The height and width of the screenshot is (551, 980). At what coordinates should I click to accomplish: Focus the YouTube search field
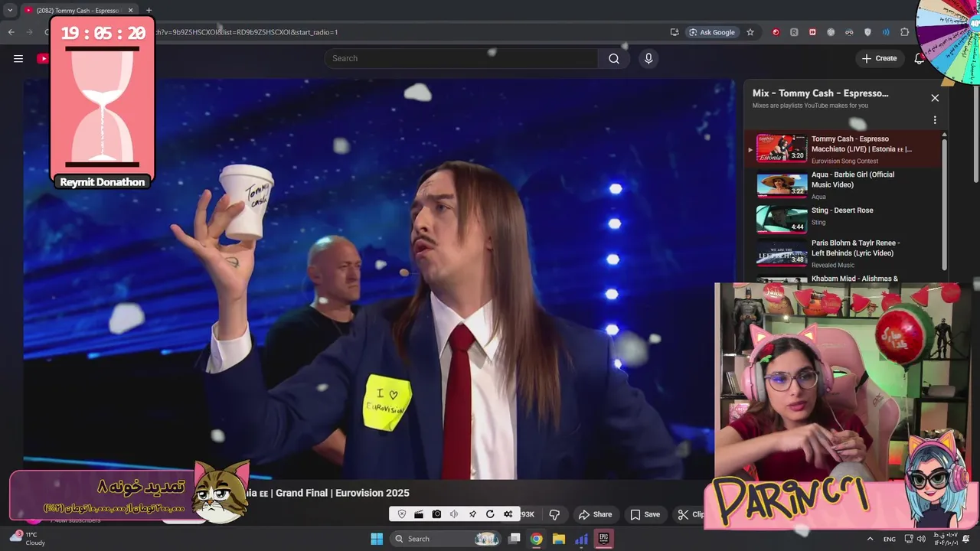(461, 58)
